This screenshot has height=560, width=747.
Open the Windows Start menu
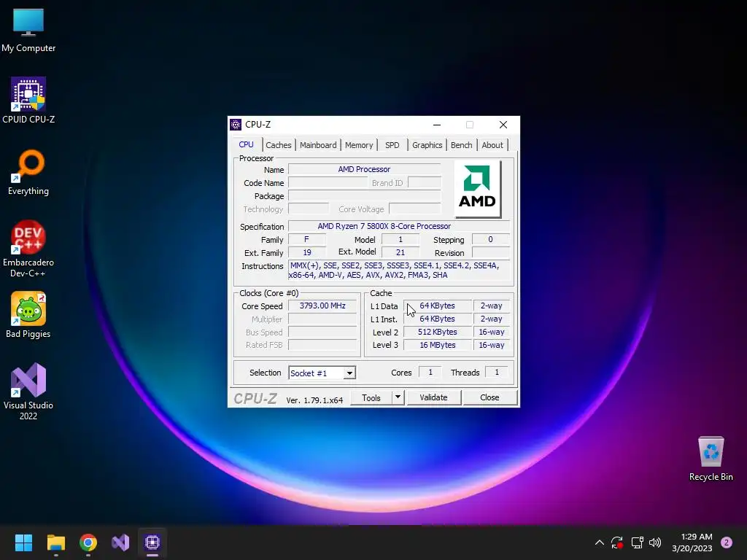(x=23, y=542)
